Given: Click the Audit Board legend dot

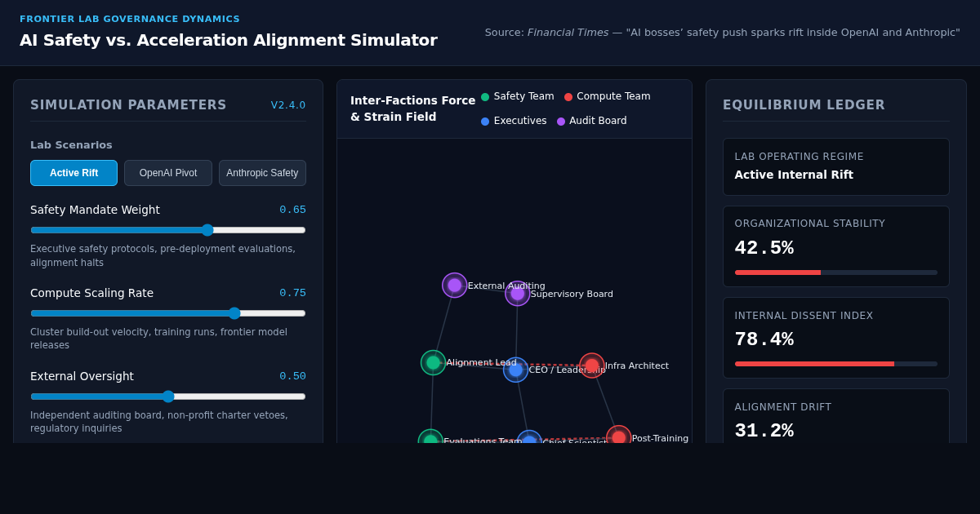Looking at the screenshot, I should pyautogui.click(x=561, y=122).
